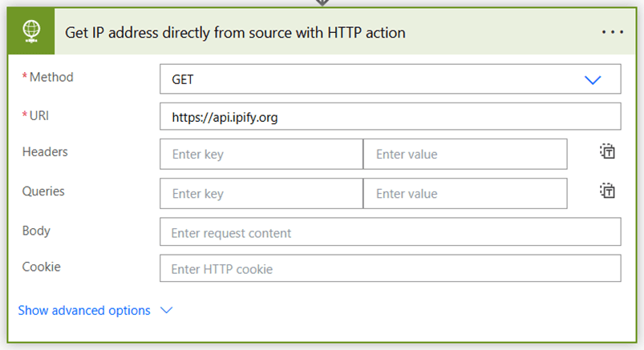Focus the Enter HTTP cookie field
The width and height of the screenshot is (644, 350).
click(x=390, y=269)
